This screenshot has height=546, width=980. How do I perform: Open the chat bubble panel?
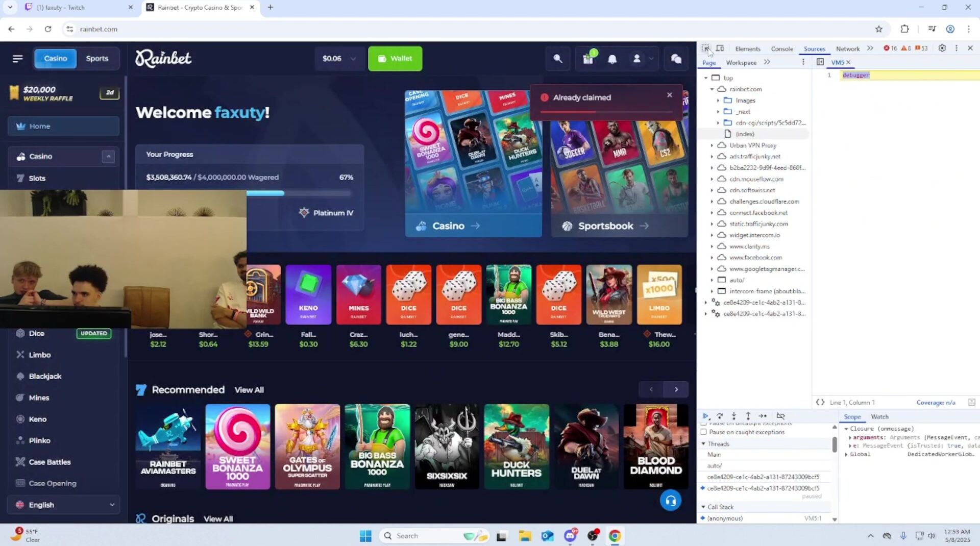(x=676, y=59)
